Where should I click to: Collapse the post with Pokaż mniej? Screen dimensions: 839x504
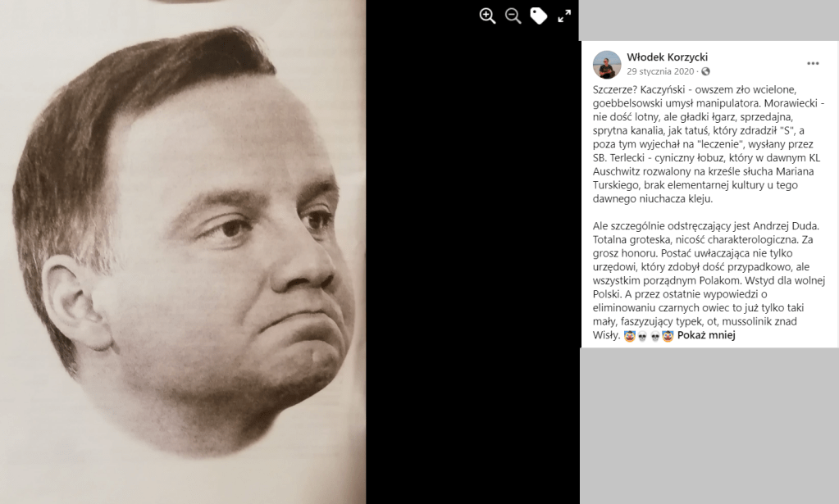click(x=706, y=335)
